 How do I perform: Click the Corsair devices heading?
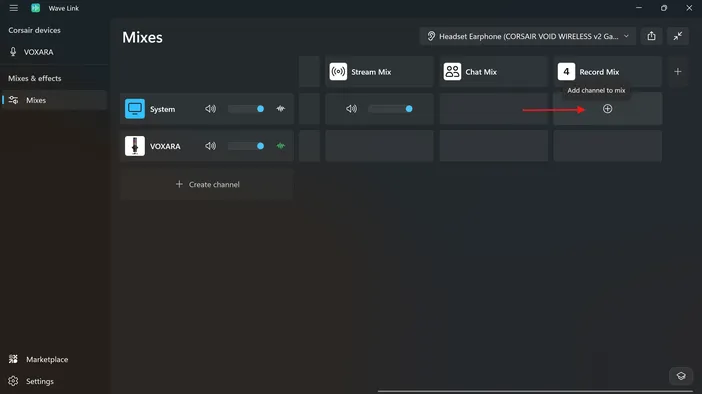34,30
